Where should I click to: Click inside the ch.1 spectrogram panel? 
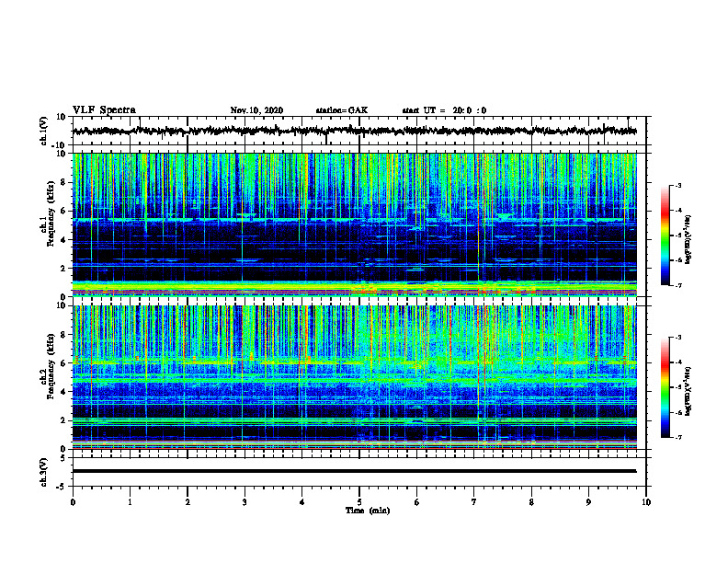click(x=354, y=224)
